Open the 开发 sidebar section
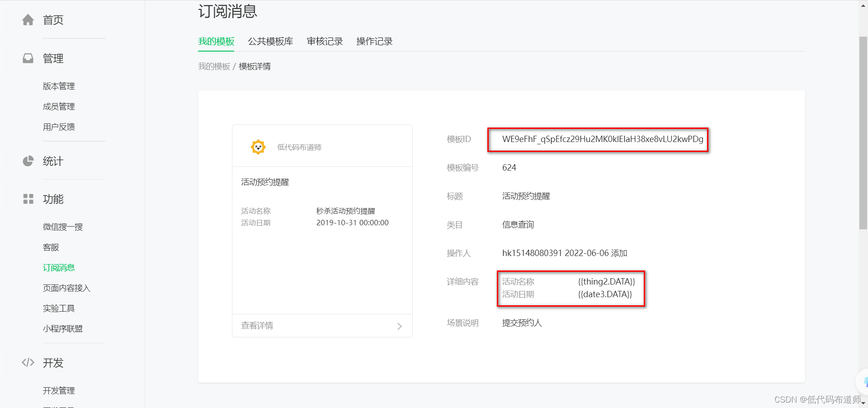This screenshot has height=408, width=868. point(53,363)
